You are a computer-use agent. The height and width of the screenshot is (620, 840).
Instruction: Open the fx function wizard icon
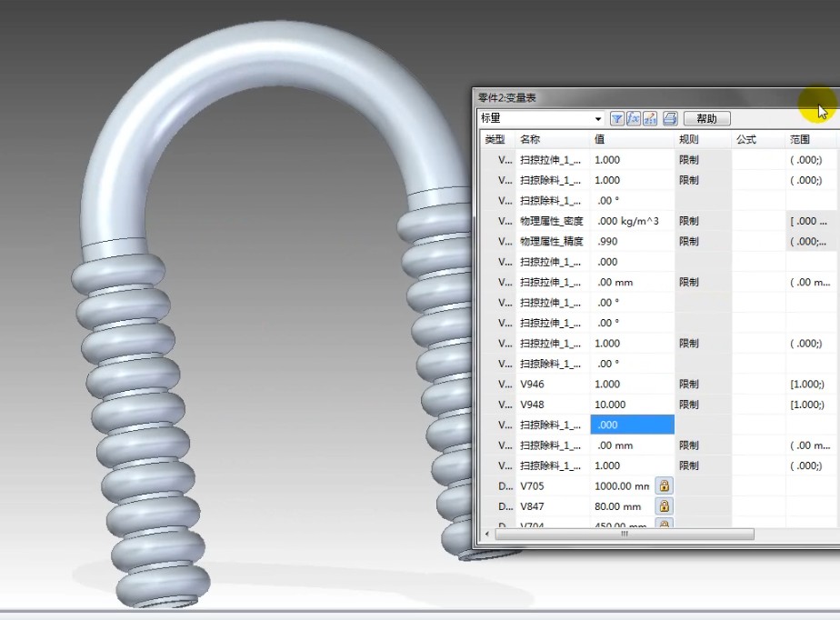pos(634,118)
